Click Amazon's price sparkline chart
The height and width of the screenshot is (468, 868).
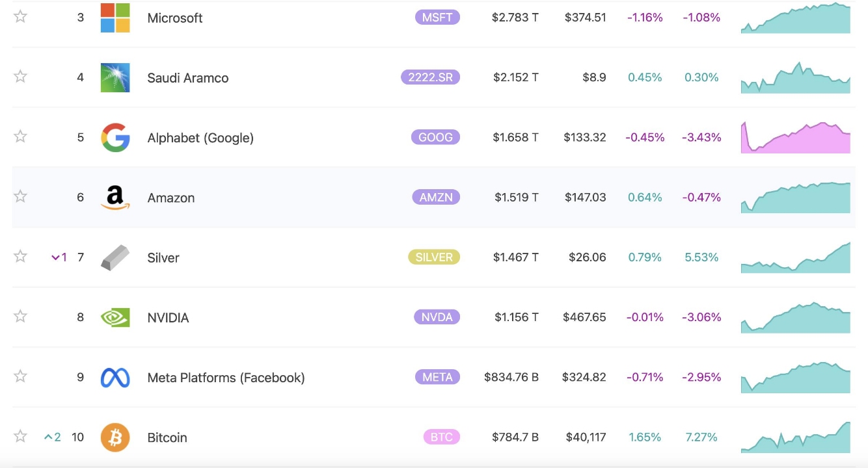pyautogui.click(x=795, y=197)
